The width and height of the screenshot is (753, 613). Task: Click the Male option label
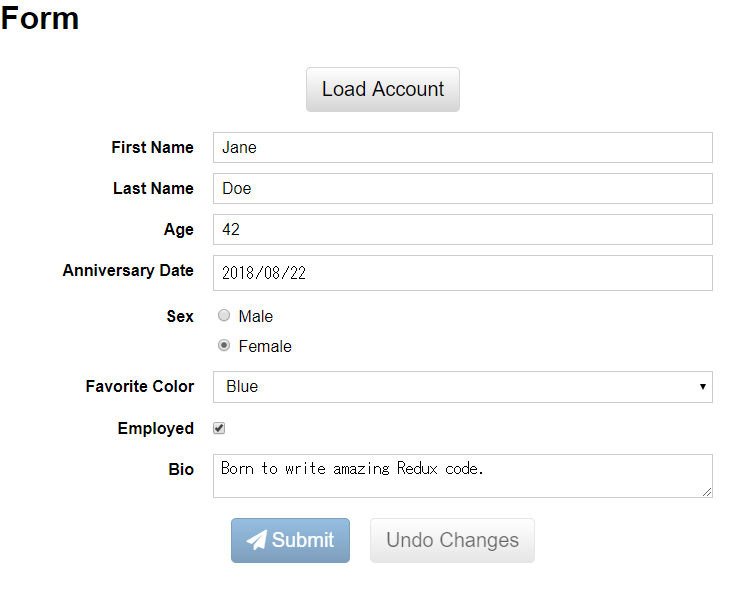pos(256,316)
